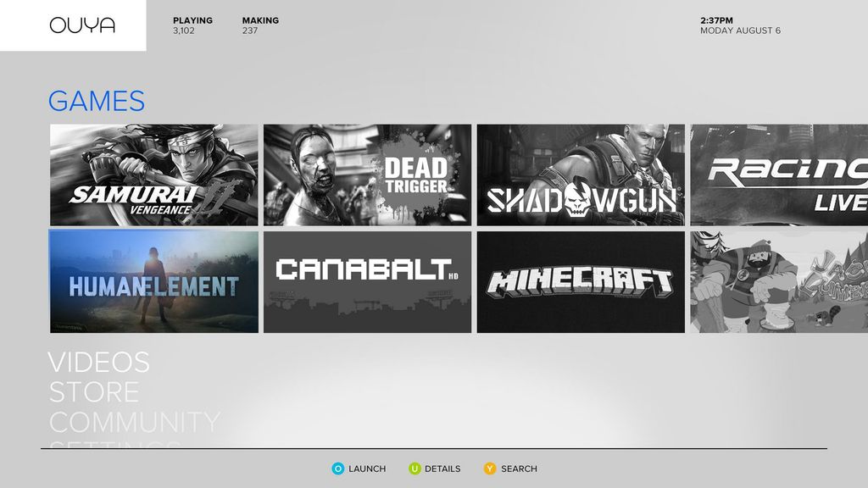Go to the Videos menu section

point(98,363)
